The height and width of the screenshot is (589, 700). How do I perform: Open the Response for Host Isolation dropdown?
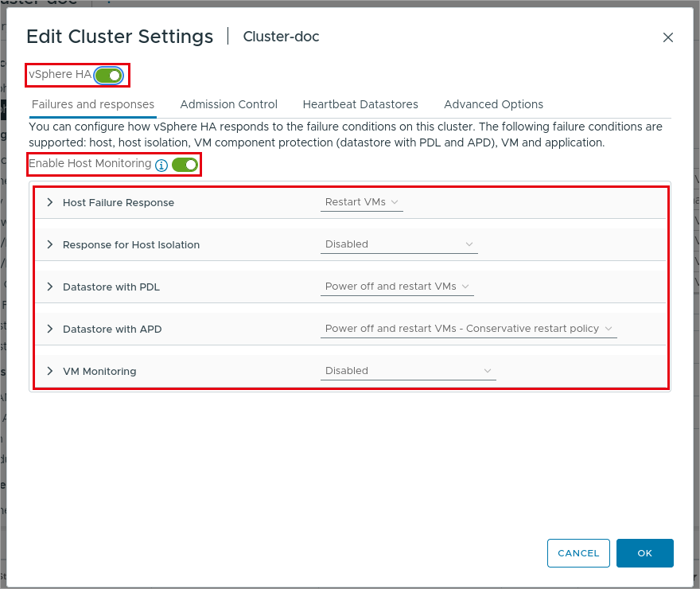[x=399, y=244]
